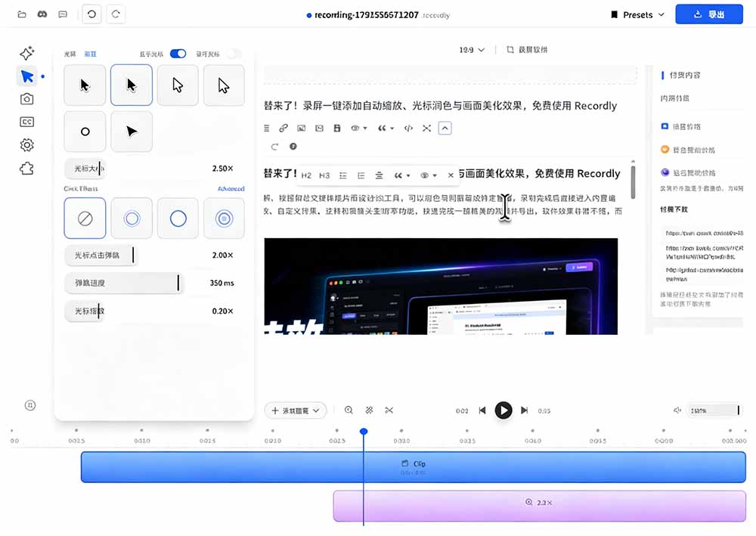Click the magnifier add-zoom icon above timeline
The width and height of the screenshot is (756, 536).
(349, 411)
